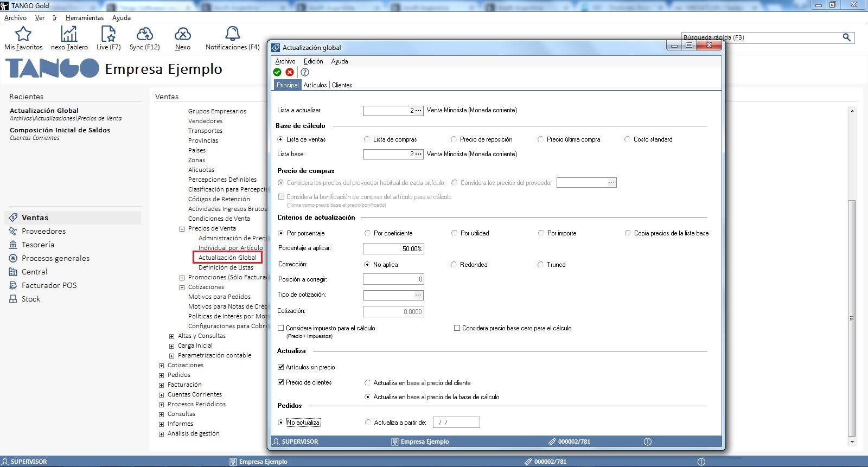Open recent Composición Inicial de Saldos

tap(60, 130)
